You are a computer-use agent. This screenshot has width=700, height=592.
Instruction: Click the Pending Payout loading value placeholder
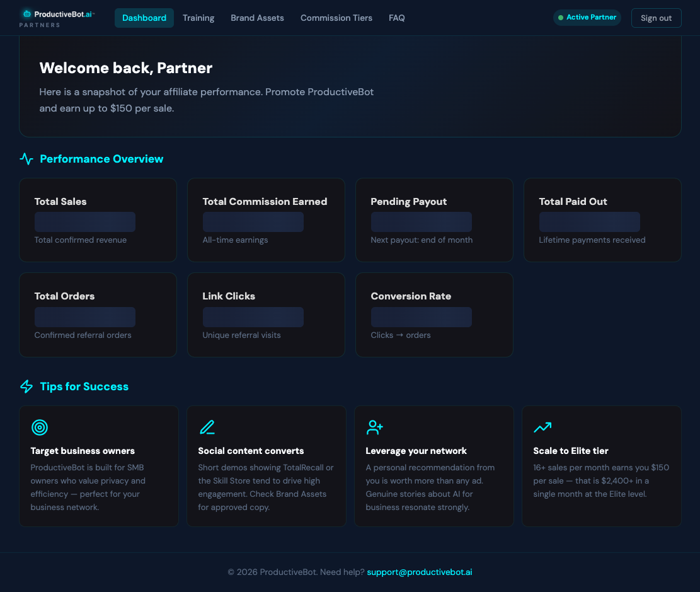pos(421,222)
